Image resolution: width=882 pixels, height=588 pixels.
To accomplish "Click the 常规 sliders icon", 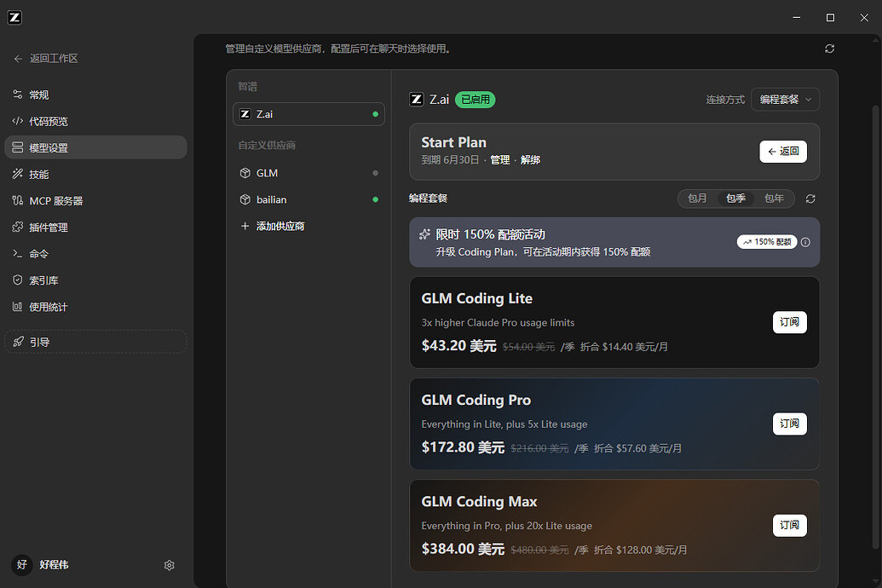I will point(17,95).
